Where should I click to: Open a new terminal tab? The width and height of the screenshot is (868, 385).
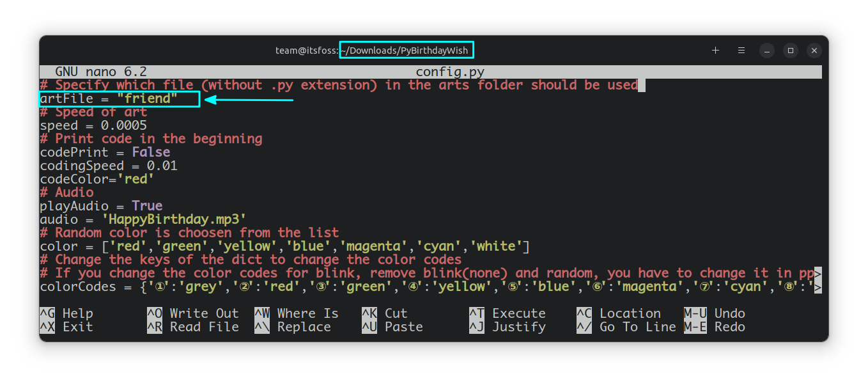[x=715, y=50]
